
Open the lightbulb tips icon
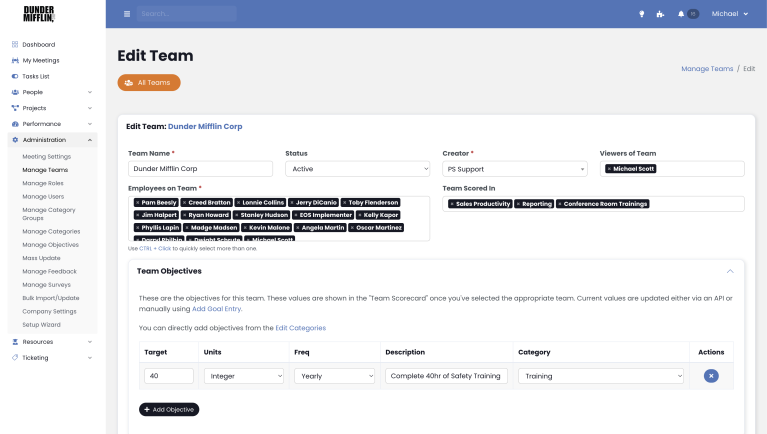click(x=641, y=14)
